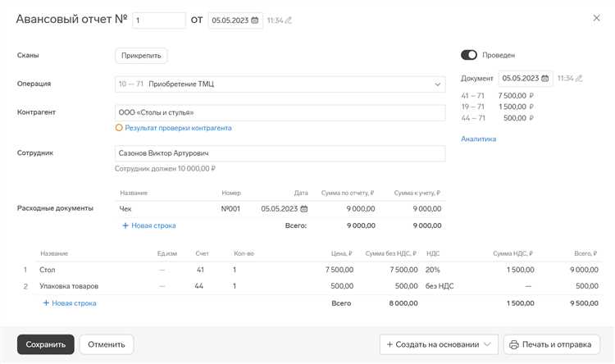This screenshot has width=615, height=364.
Task: Expand the Операция dropdown
Action: point(438,84)
